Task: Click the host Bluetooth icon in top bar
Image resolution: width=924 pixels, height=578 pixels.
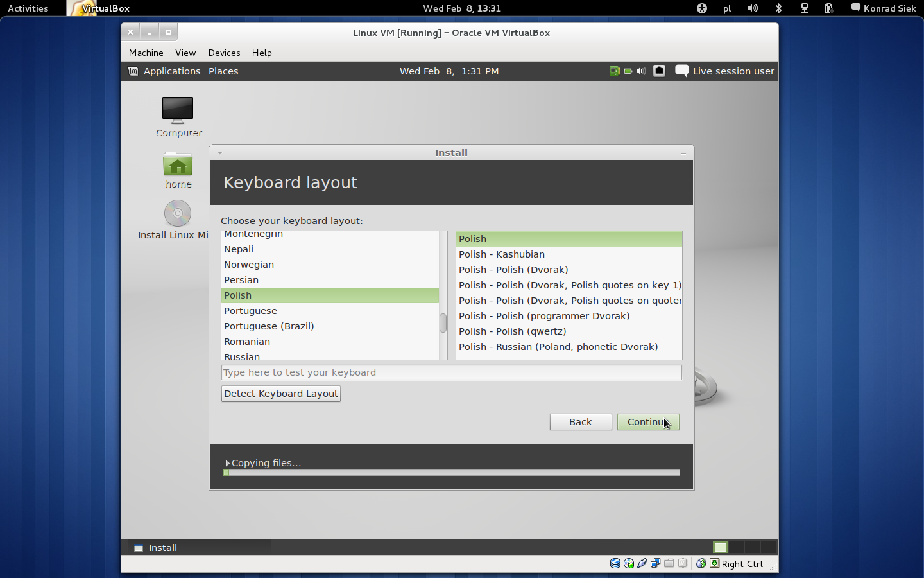Action: 778,8
